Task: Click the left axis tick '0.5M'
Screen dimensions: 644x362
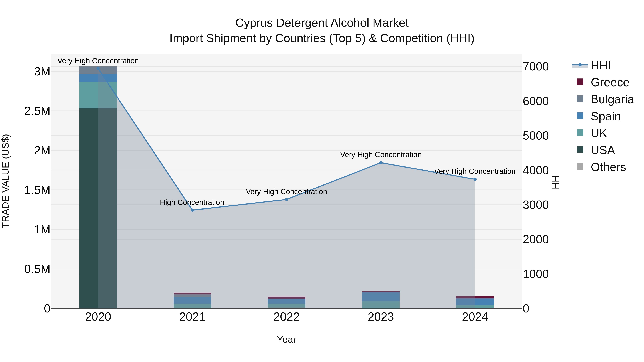Action: click(x=37, y=269)
